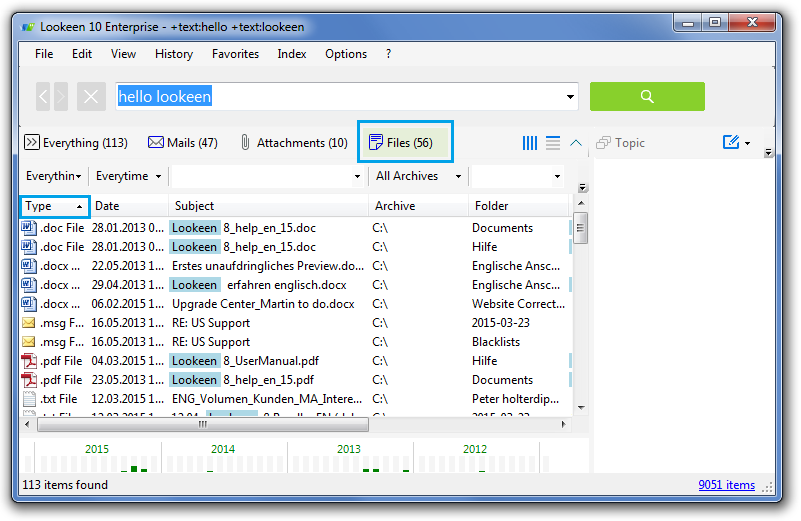Clear the search with the X button
Viewport: 801px width, 521px height.
pos(91,97)
